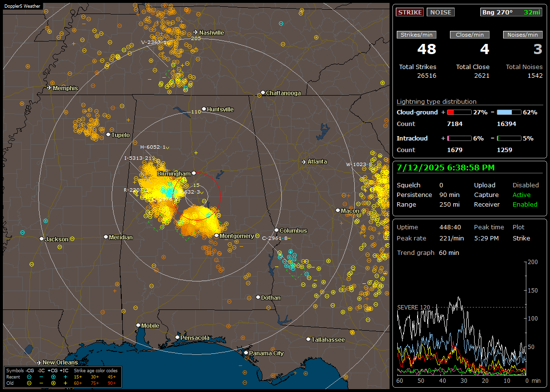
Task: Click the Atlanta airport plane icon
Action: (x=304, y=162)
